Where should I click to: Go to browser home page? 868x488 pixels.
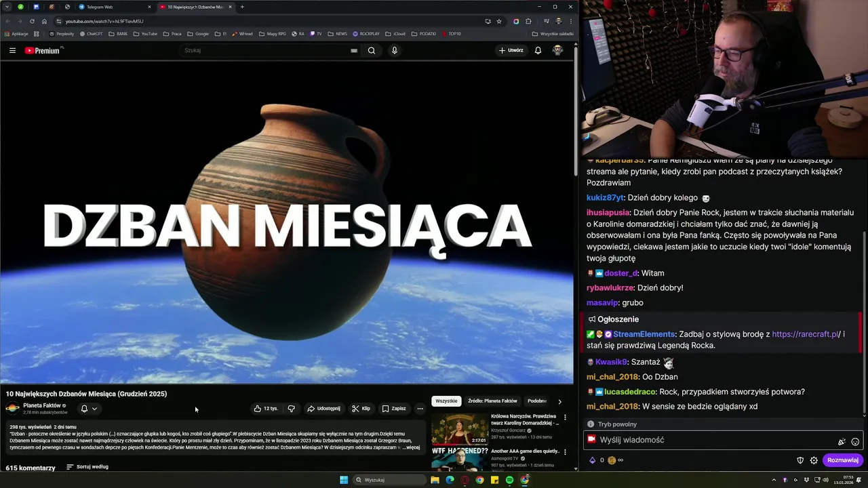pyautogui.click(x=45, y=21)
